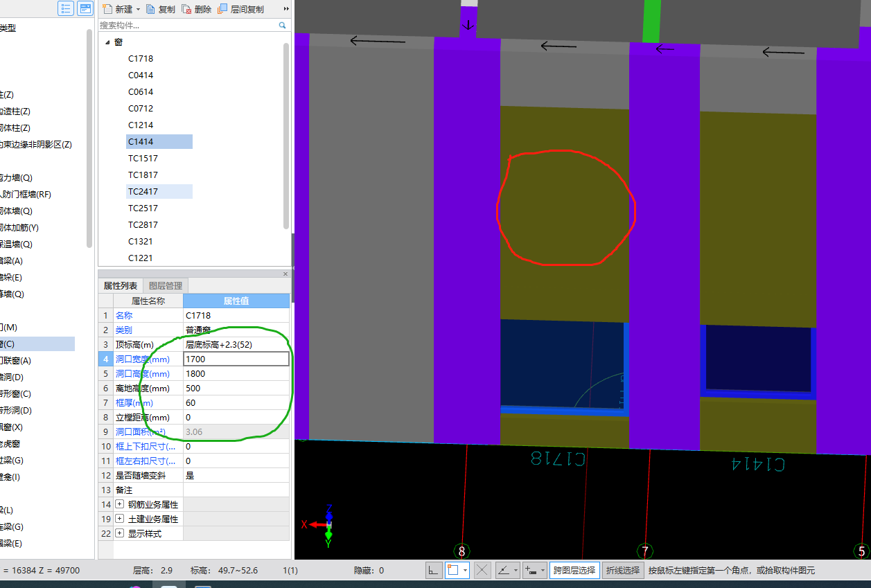Click the 层间复制 button
This screenshot has width=871, height=588.
[241, 9]
